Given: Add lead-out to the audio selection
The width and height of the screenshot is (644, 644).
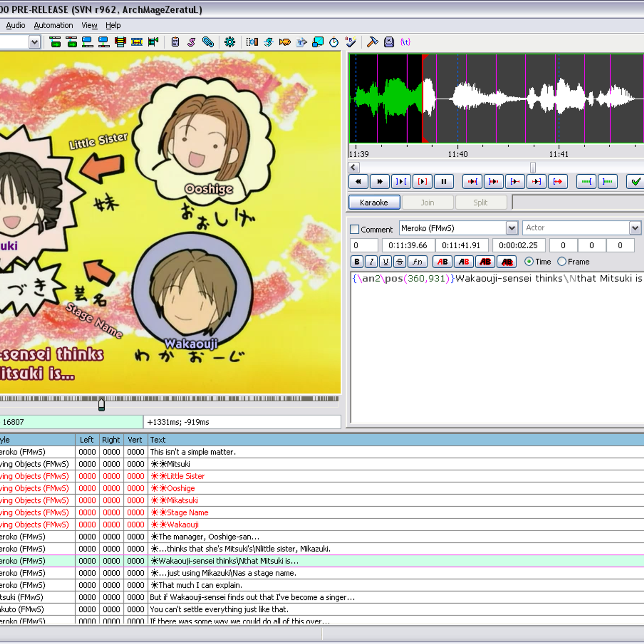Looking at the screenshot, I should click(x=607, y=182).
